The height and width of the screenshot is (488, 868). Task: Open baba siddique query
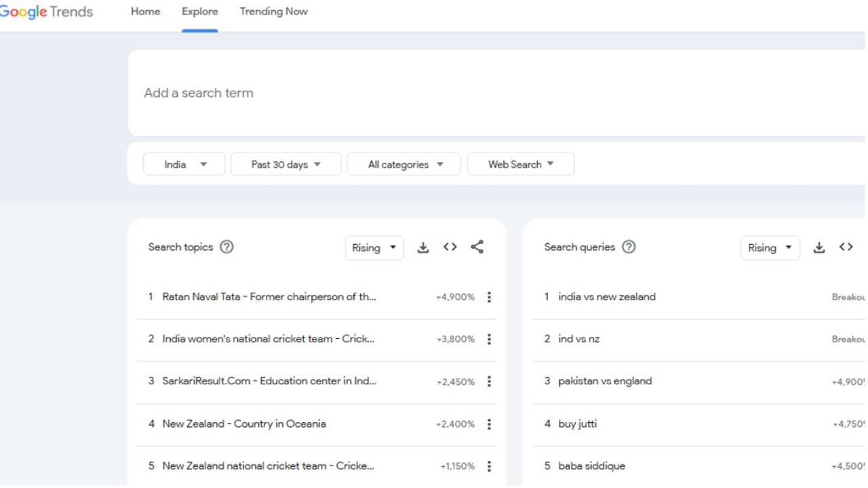click(592, 466)
